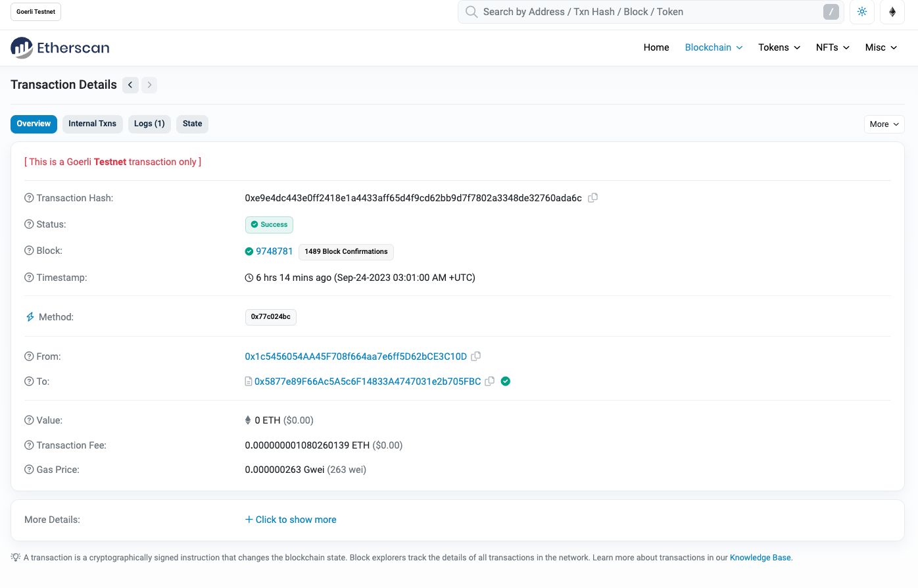Image resolution: width=918 pixels, height=588 pixels.
Task: Open the Ethereum network selector icon
Action: point(892,12)
